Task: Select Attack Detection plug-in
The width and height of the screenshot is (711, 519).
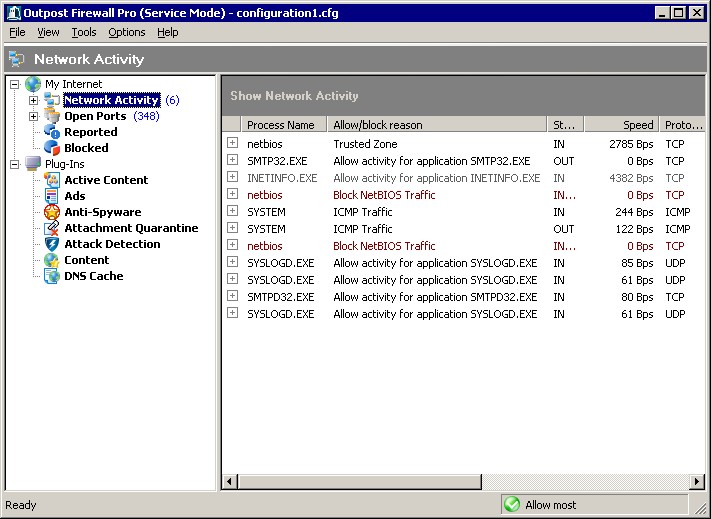Action: pyautogui.click(x=112, y=244)
